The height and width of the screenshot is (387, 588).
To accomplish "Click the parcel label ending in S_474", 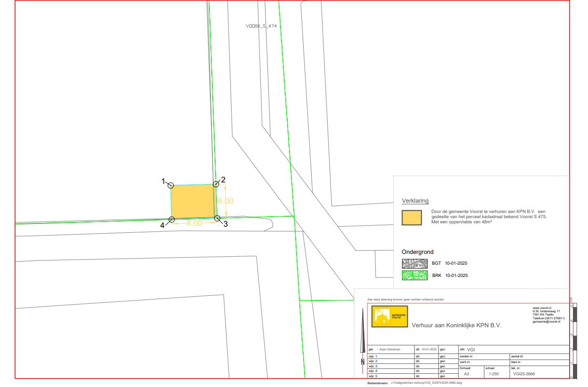I will click(261, 26).
